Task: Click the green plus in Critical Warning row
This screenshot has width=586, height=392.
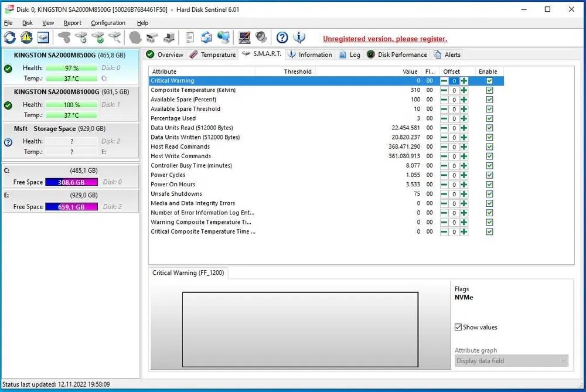Action: (x=464, y=81)
